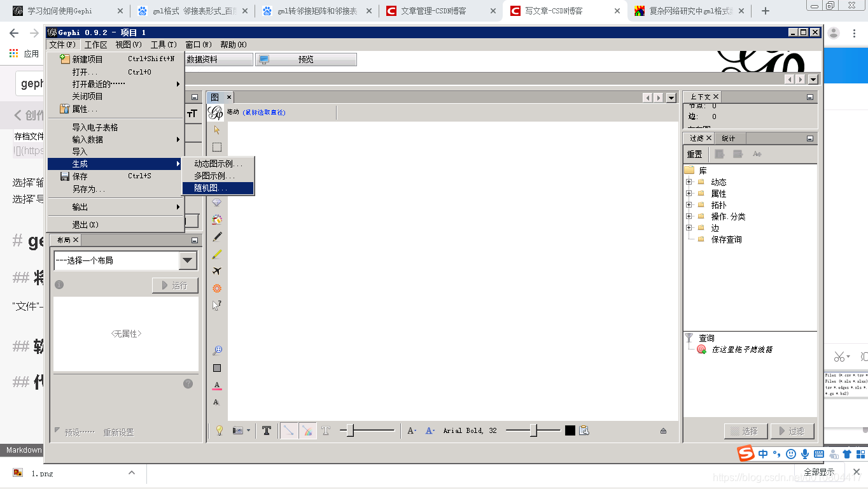Viewport: 868px width, 489px height.
Task: Toggle show edge labels outlined T
Action: 326,431
